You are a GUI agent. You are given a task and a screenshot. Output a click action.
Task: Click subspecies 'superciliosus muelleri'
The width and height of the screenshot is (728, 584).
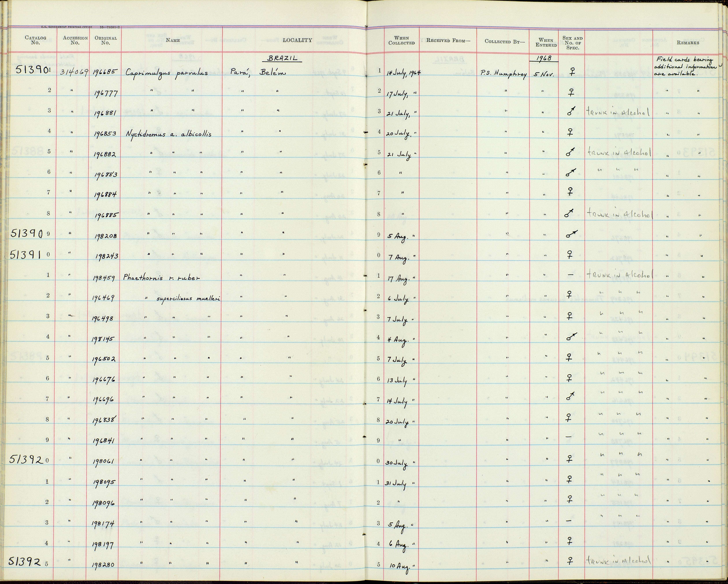pos(188,299)
